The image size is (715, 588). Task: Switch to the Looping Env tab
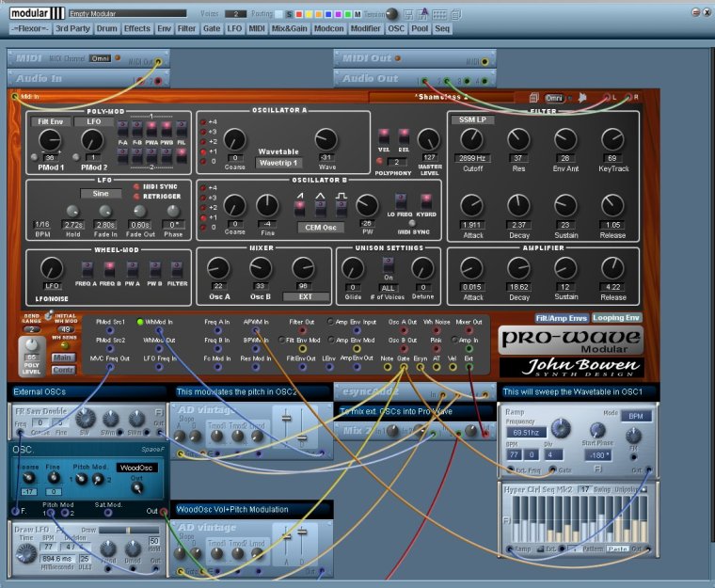(616, 317)
